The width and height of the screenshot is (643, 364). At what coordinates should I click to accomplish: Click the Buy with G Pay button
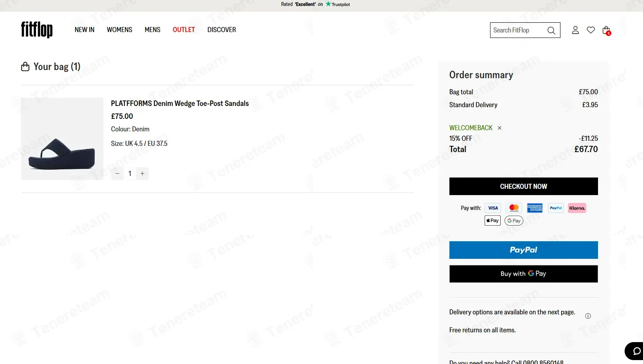[524, 274]
